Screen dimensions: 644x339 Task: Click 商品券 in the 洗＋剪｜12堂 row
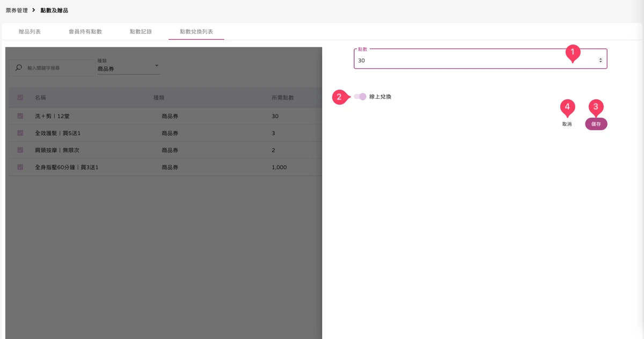click(x=170, y=116)
